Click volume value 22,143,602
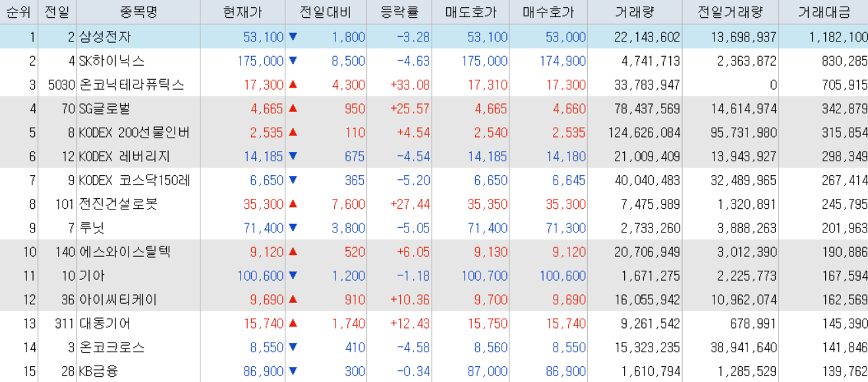Image resolution: width=868 pixels, height=382 pixels. coord(647,37)
